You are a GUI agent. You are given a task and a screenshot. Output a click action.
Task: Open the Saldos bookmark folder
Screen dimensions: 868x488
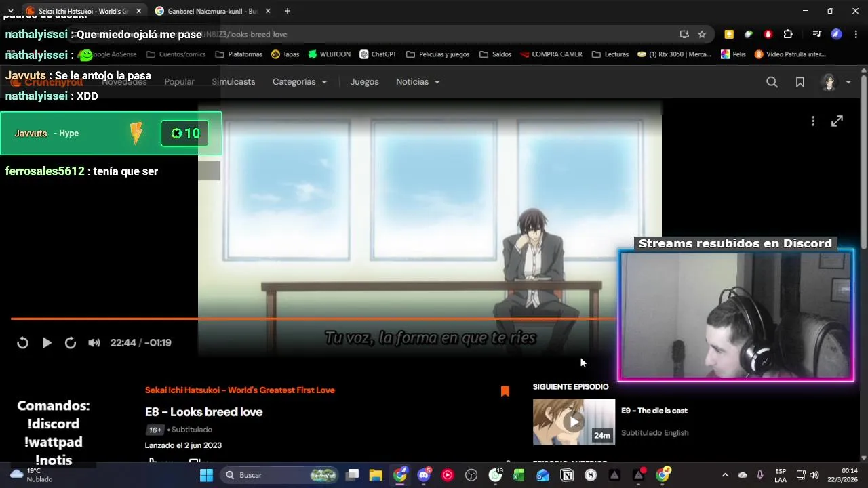pyautogui.click(x=495, y=54)
